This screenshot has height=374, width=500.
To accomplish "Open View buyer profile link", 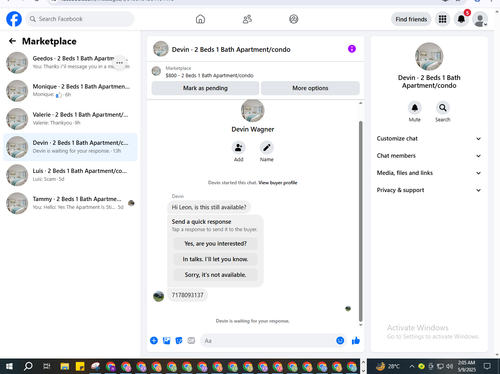I will click(x=278, y=183).
